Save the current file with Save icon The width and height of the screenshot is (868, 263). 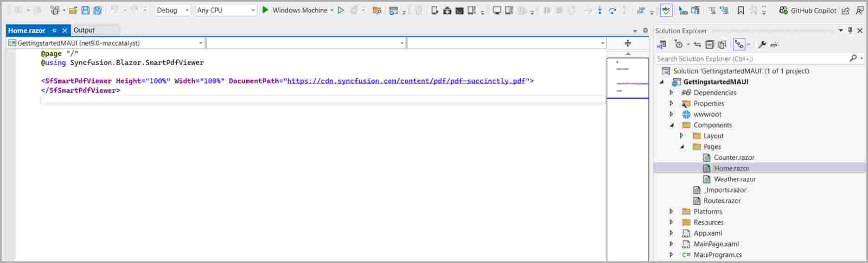[x=85, y=10]
